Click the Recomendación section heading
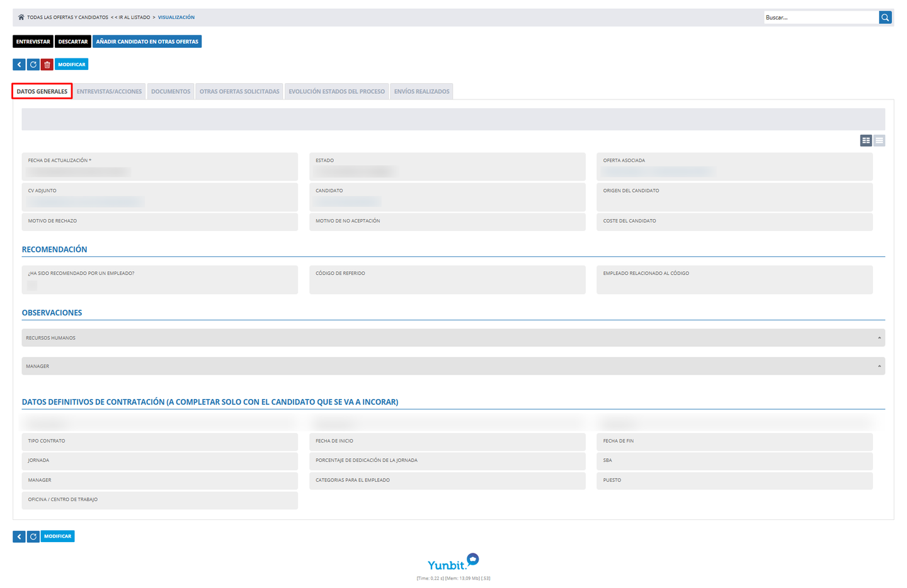 (x=55, y=249)
